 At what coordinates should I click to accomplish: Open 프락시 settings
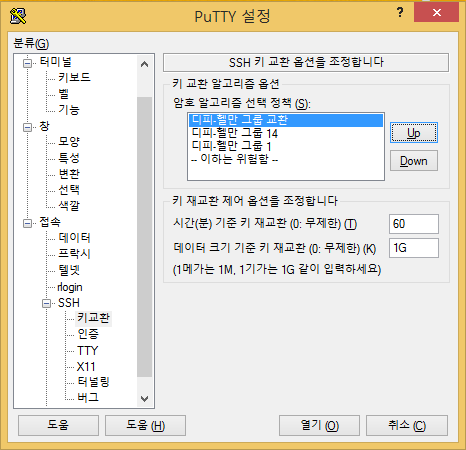74,253
